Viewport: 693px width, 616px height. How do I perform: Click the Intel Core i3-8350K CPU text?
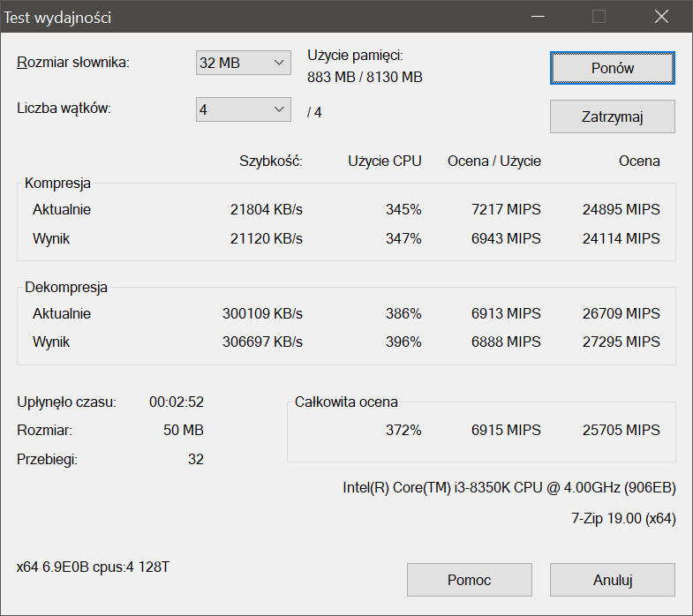509,487
